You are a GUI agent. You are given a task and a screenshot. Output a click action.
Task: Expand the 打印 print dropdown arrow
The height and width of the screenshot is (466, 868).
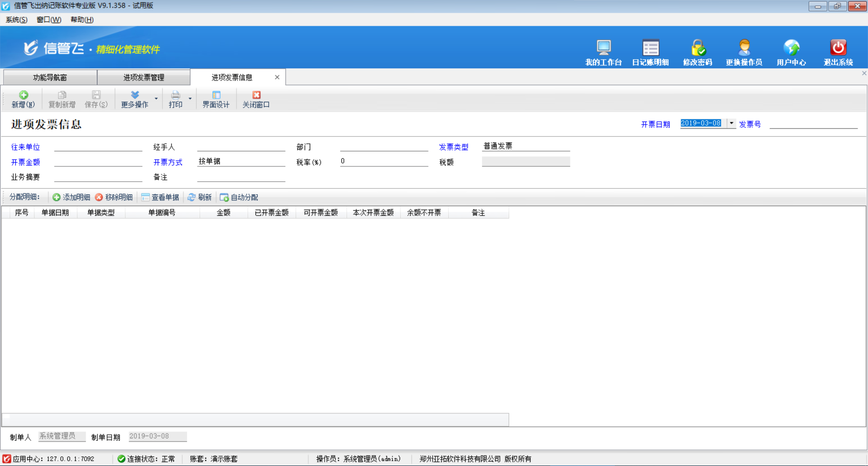190,99
